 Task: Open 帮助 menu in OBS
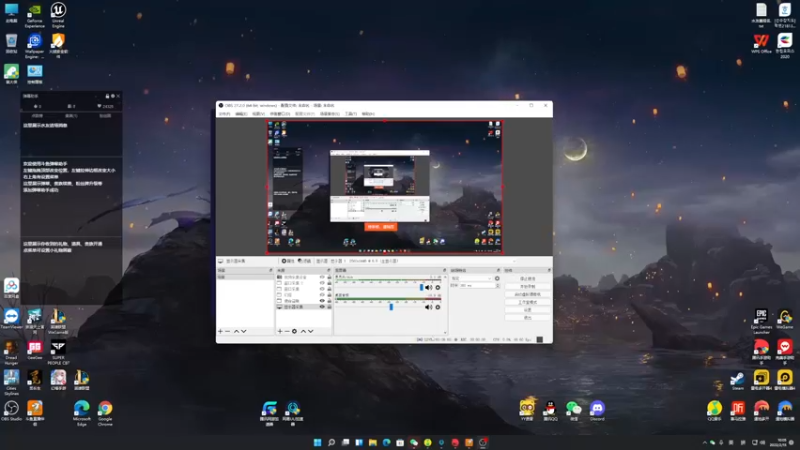[x=368, y=114]
